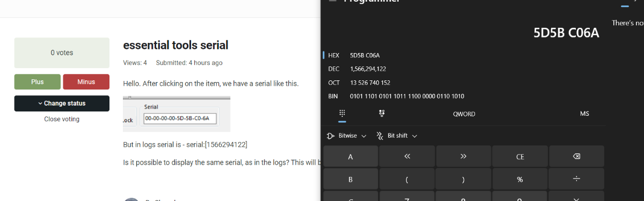Vote Minus on the suggestion
The height and width of the screenshot is (201, 644).
coord(86,82)
